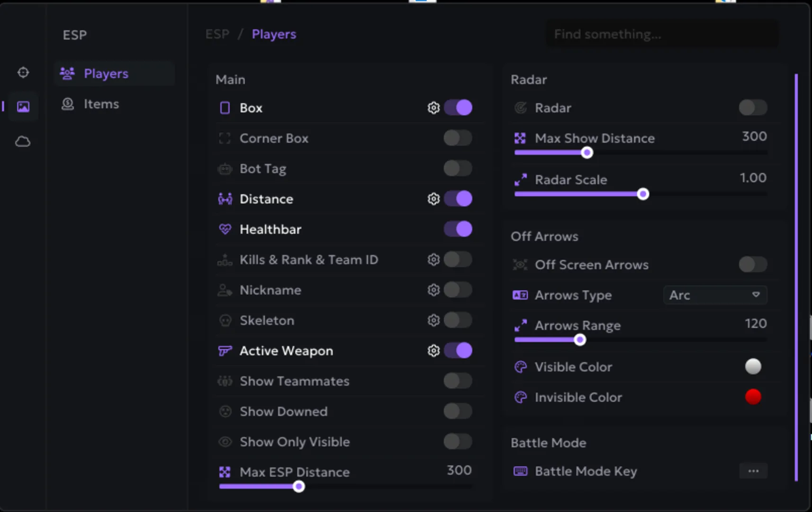Enable the Corner Box toggle
This screenshot has width=812, height=512.
point(458,138)
